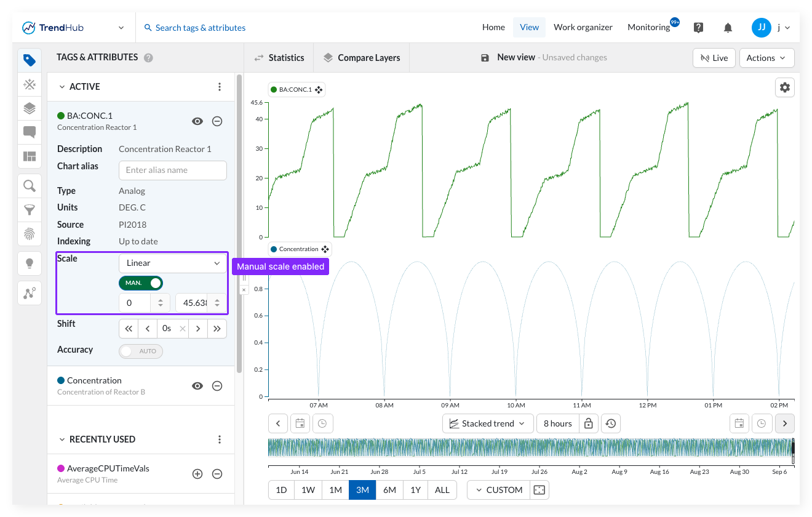The width and height of the screenshot is (812, 517).
Task: Toggle the time span lock icon
Action: (x=589, y=423)
